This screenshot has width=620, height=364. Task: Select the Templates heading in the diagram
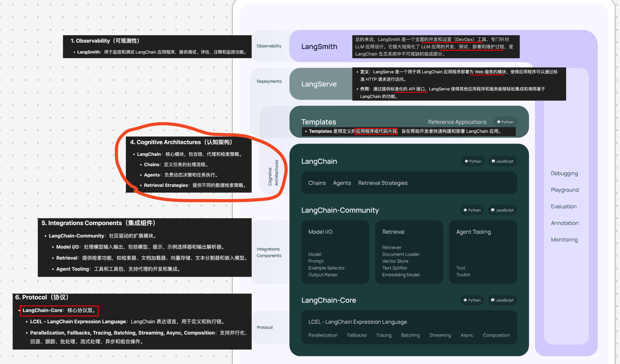point(319,122)
